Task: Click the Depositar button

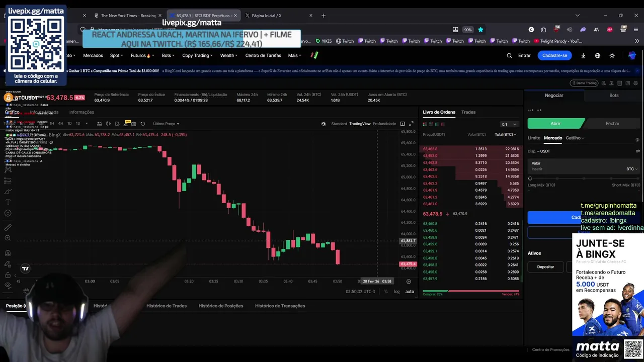Action: tap(545, 267)
